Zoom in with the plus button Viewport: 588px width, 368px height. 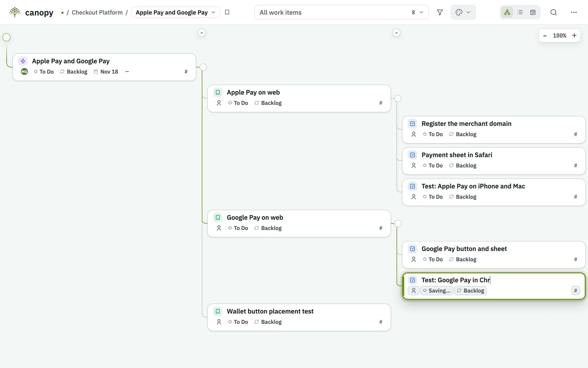(x=574, y=36)
